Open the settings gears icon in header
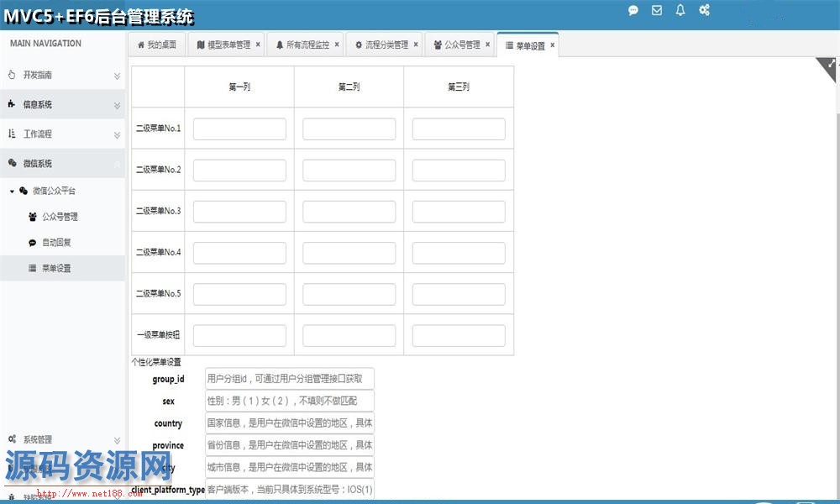Viewport: 840px width, 504px height. (705, 10)
